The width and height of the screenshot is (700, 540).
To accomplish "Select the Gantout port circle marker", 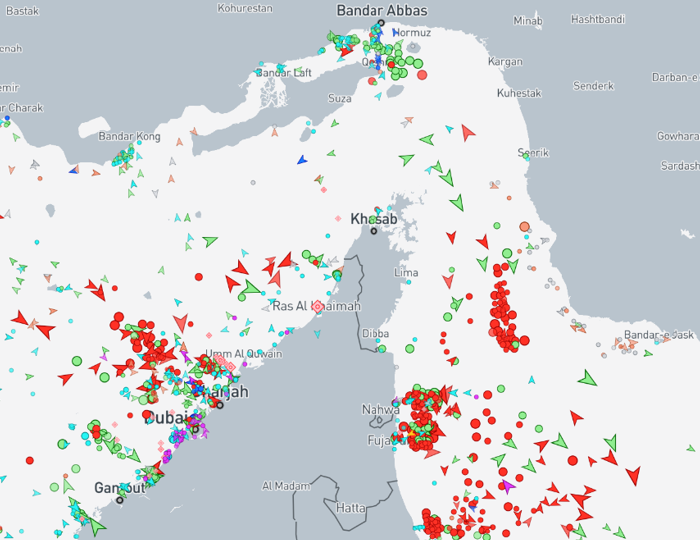I will click(120, 499).
